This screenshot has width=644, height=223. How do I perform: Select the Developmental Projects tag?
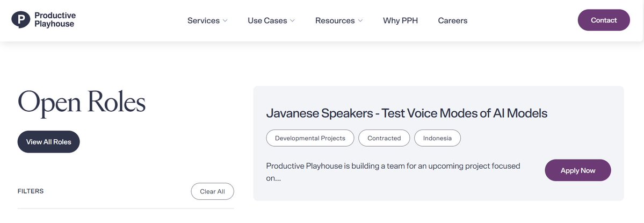(x=310, y=138)
